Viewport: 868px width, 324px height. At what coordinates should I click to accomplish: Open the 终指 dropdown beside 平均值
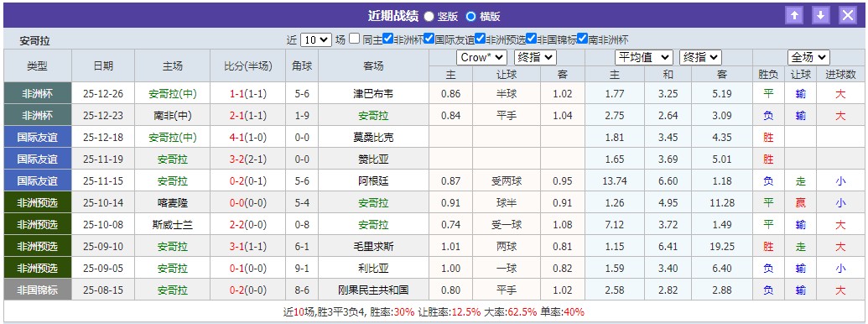coord(701,58)
